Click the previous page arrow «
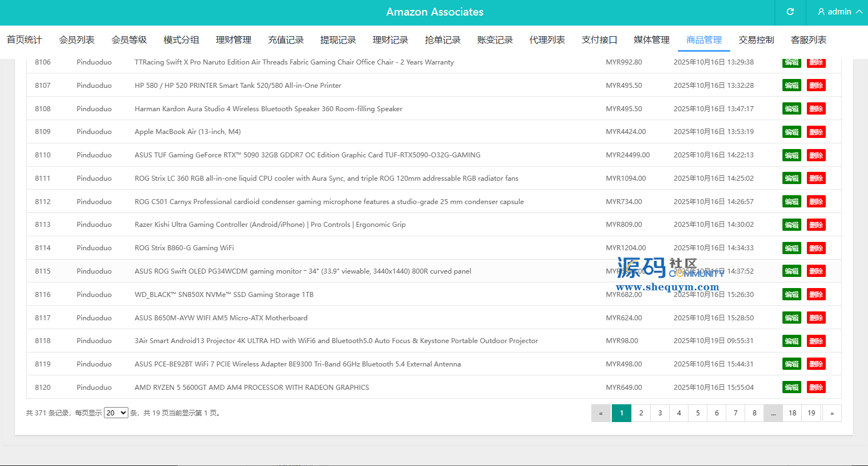The width and height of the screenshot is (868, 466). [x=601, y=413]
